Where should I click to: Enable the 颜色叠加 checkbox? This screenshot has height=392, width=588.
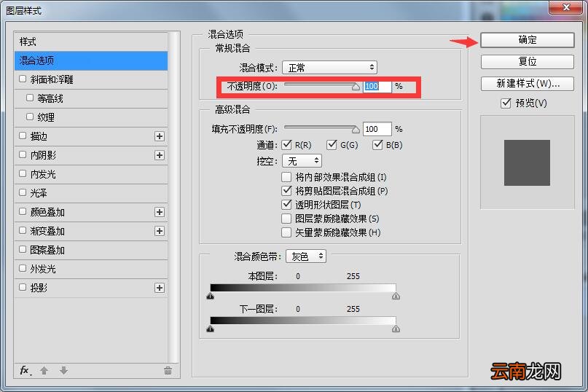(23, 211)
